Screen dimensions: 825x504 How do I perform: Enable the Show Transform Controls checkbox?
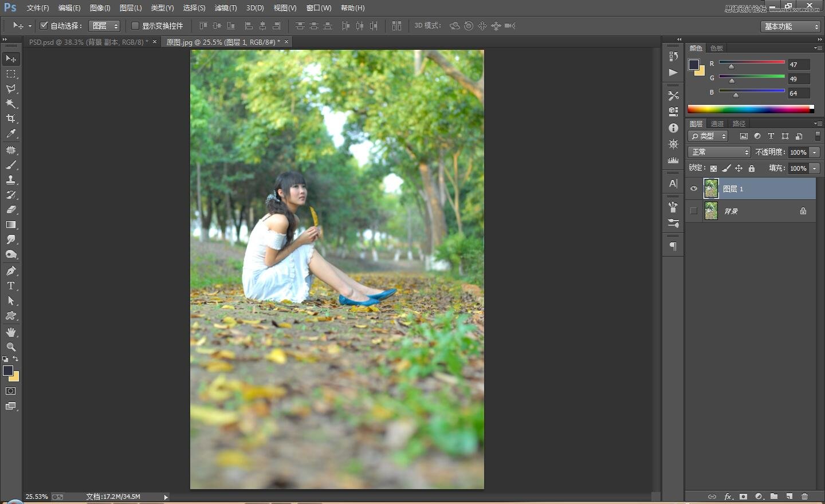[135, 26]
